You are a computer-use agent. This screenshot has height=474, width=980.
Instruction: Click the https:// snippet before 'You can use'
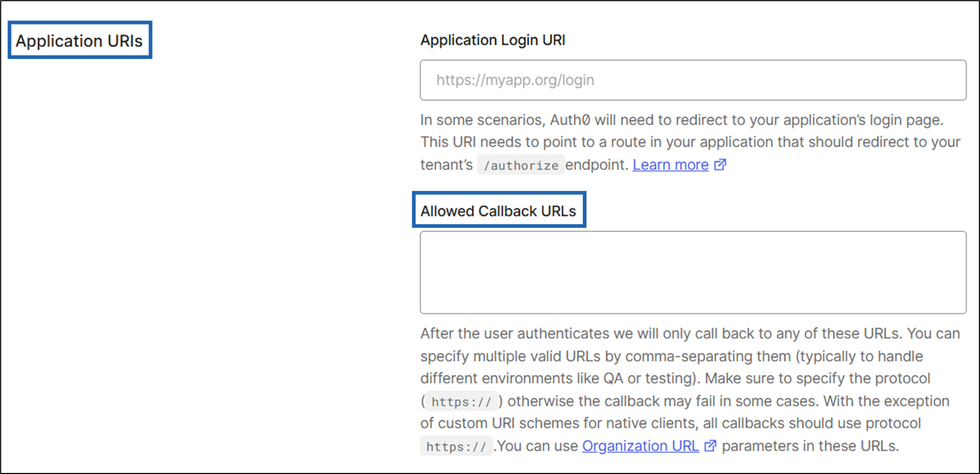pos(456,446)
